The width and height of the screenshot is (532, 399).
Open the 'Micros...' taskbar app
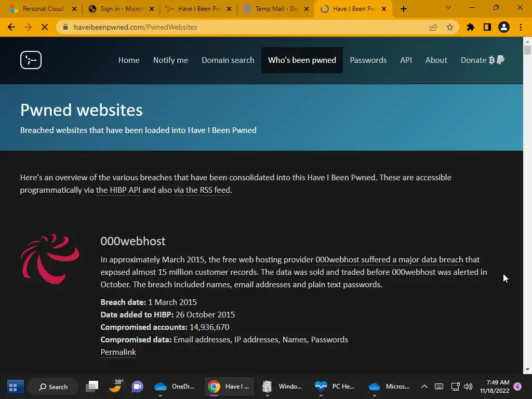(x=389, y=387)
